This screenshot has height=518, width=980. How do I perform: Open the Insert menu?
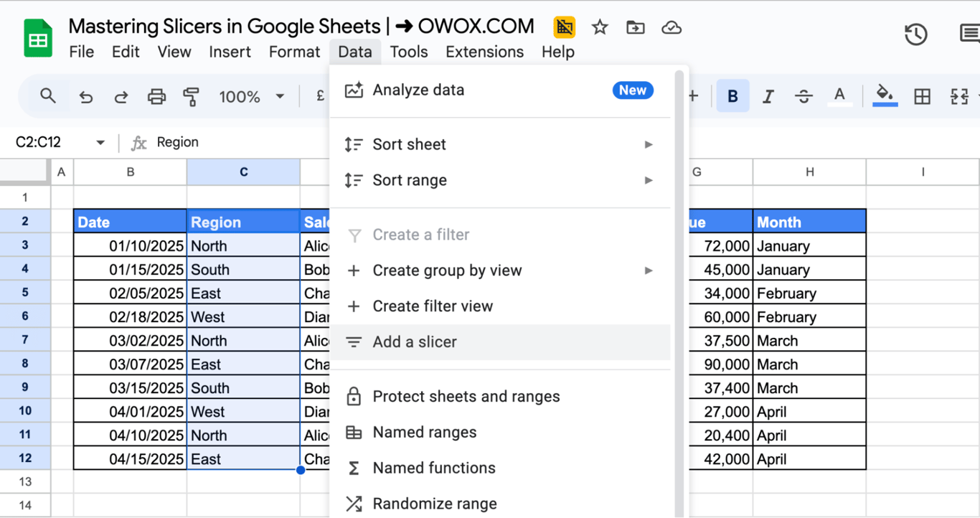pyautogui.click(x=230, y=52)
